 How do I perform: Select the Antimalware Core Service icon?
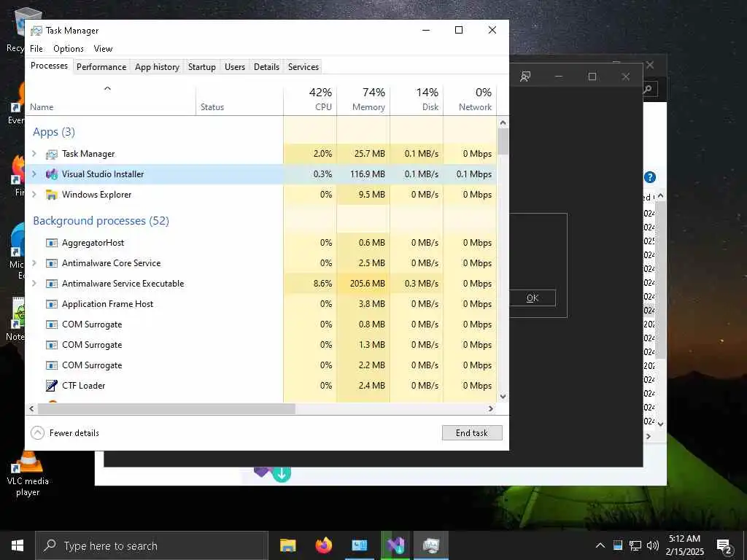tap(52, 263)
